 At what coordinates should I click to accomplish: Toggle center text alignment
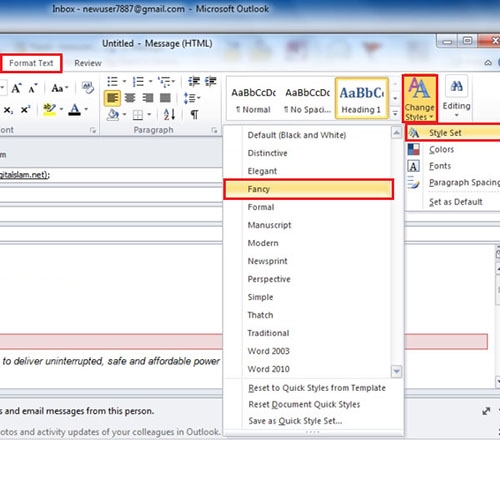tap(130, 98)
